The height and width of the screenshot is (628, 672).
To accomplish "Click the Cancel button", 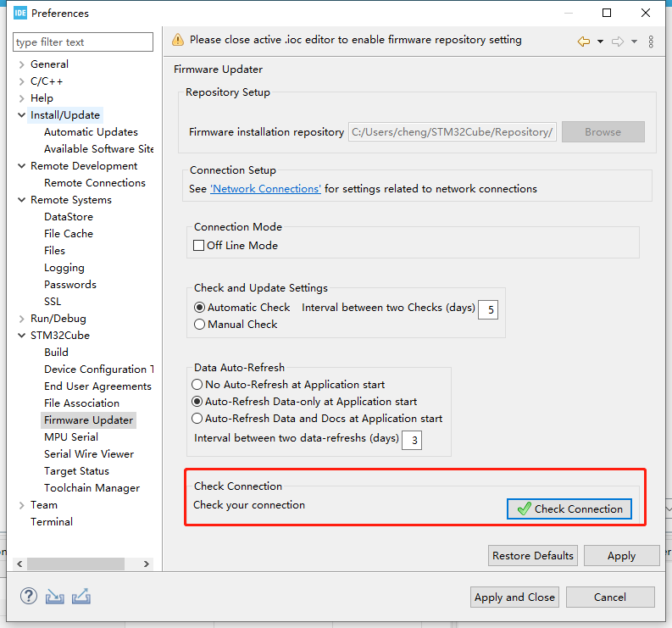I will pos(610,597).
